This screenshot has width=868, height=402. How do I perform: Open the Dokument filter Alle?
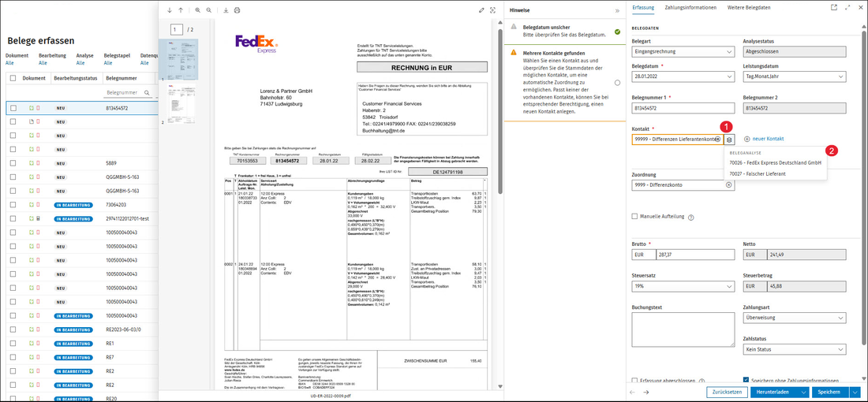click(x=9, y=63)
